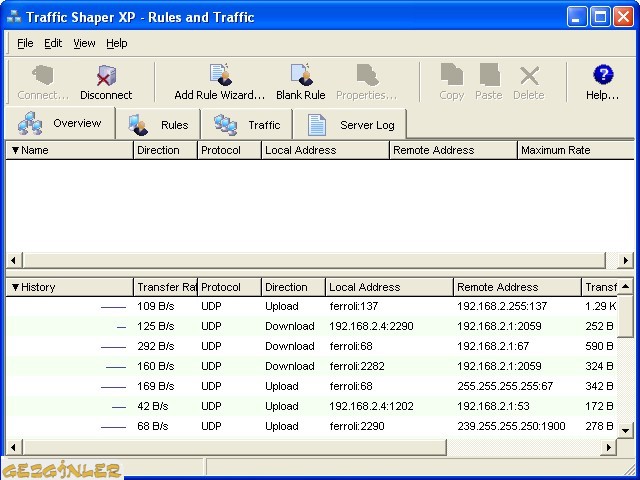Image resolution: width=640 pixels, height=480 pixels.
Task: Click the Transfer Rate column header
Action: [x=165, y=287]
